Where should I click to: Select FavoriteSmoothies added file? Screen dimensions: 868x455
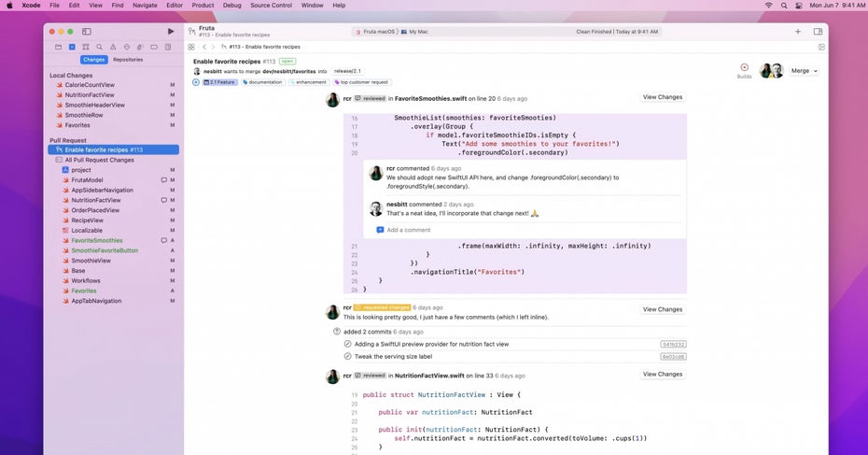click(97, 240)
